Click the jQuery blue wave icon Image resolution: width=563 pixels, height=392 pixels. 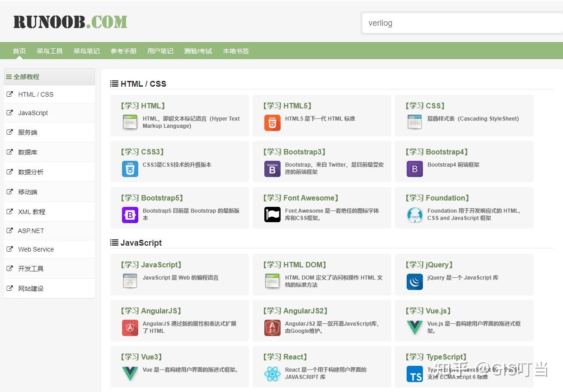click(x=415, y=281)
